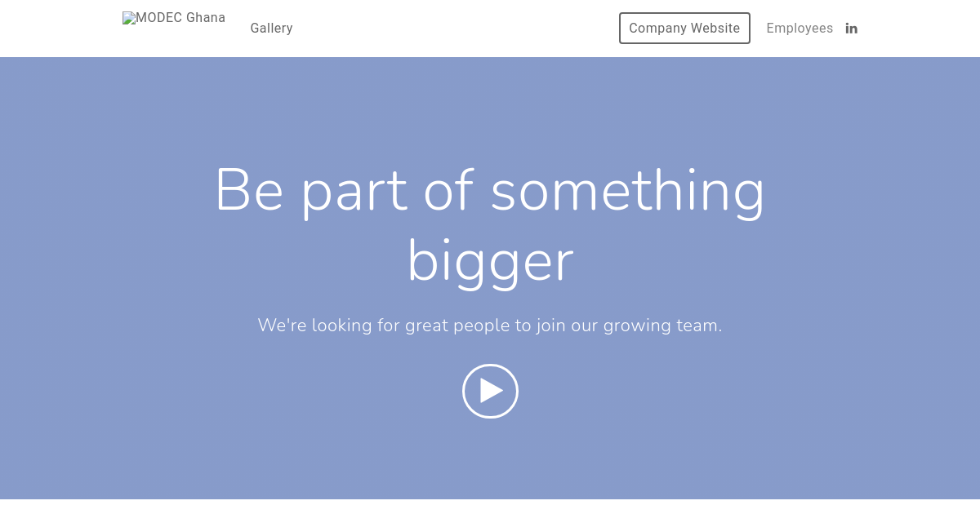Screen dimensions: 980x514
Task: Visit the Company Website button
Action: (x=684, y=28)
